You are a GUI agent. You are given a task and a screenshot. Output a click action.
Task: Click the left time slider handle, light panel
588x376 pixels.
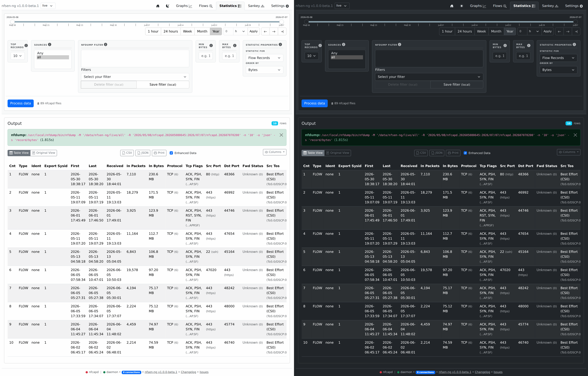[x=12, y=22]
